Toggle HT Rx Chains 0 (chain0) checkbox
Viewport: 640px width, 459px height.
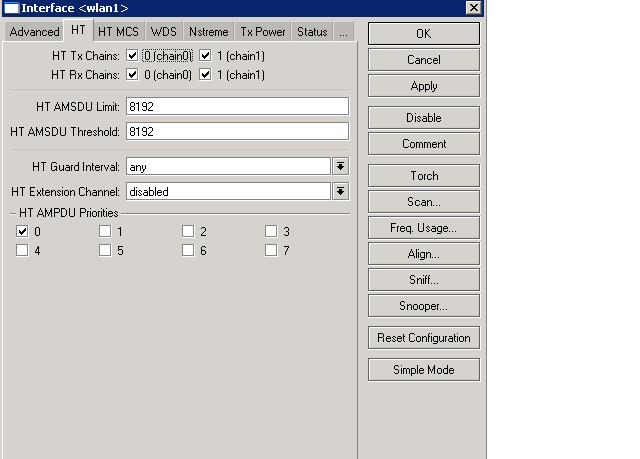[x=132, y=75]
